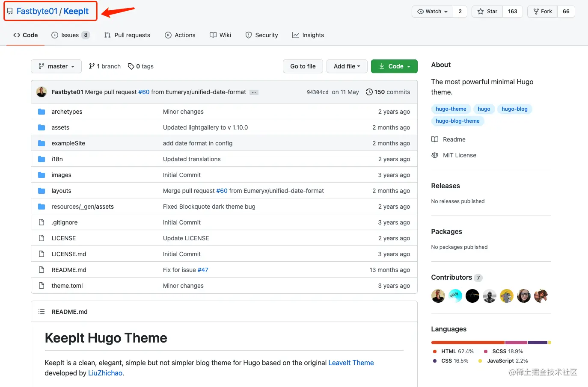The width and height of the screenshot is (588, 387).
Task: Open the master branch dropdown
Action: (x=56, y=66)
